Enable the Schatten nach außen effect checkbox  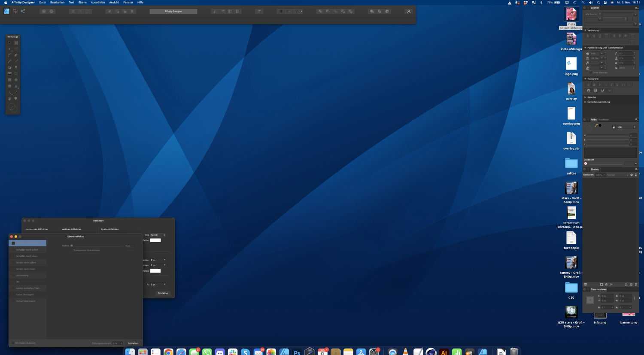[13, 250]
